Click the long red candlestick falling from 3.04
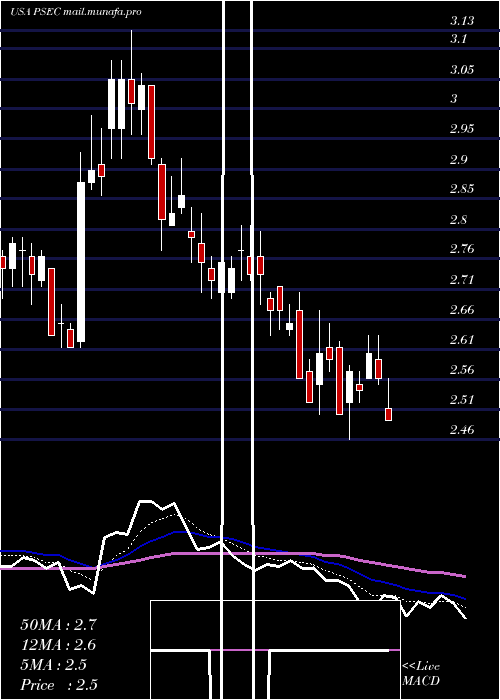The height and width of the screenshot is (700, 500). point(151,122)
